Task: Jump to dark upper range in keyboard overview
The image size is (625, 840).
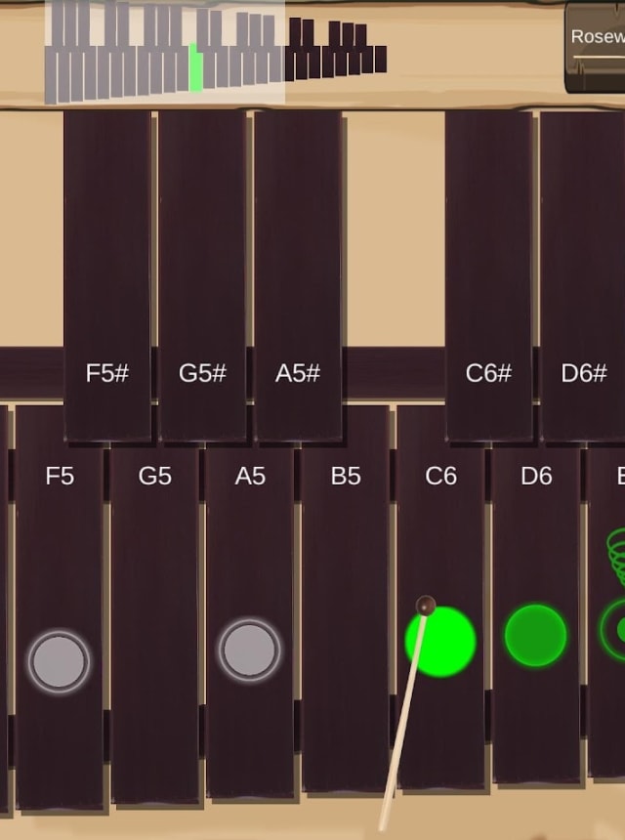Action: coord(336,49)
